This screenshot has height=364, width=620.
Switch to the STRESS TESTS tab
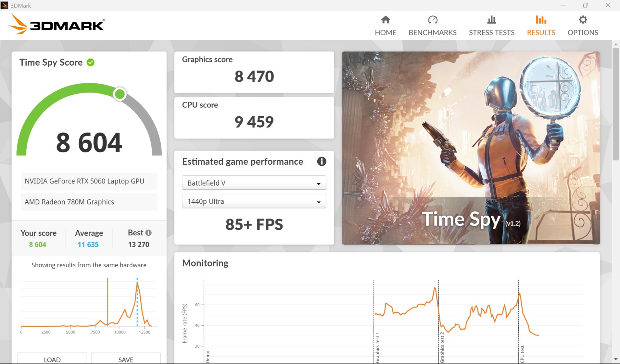(x=491, y=32)
